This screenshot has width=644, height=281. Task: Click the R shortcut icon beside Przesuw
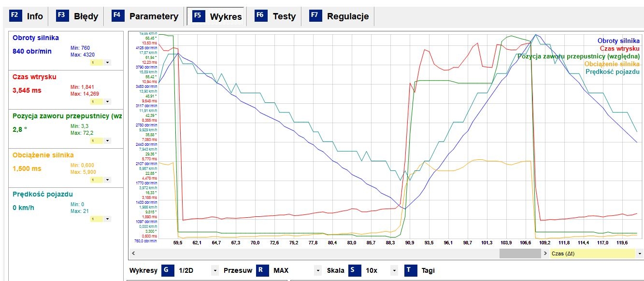coord(261,270)
